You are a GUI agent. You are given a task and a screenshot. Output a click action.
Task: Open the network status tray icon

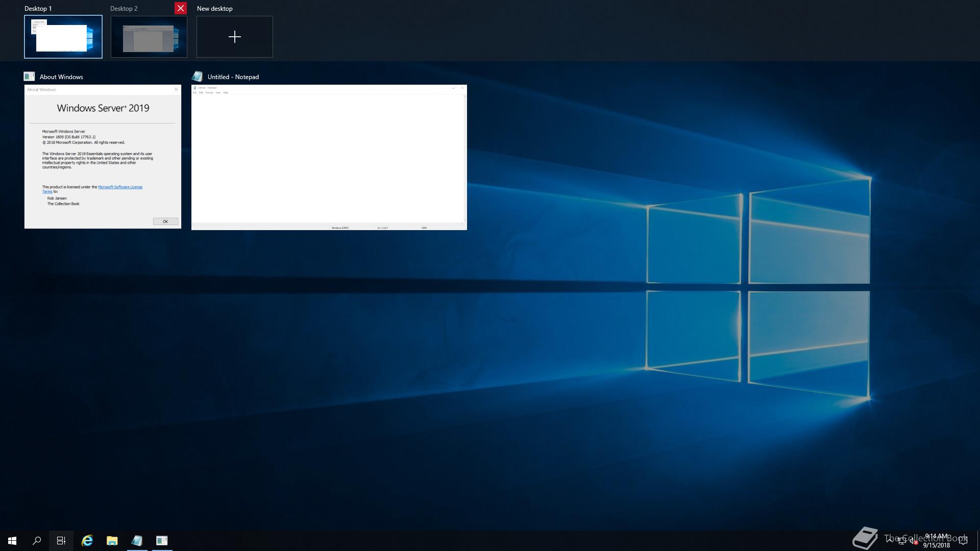click(902, 541)
